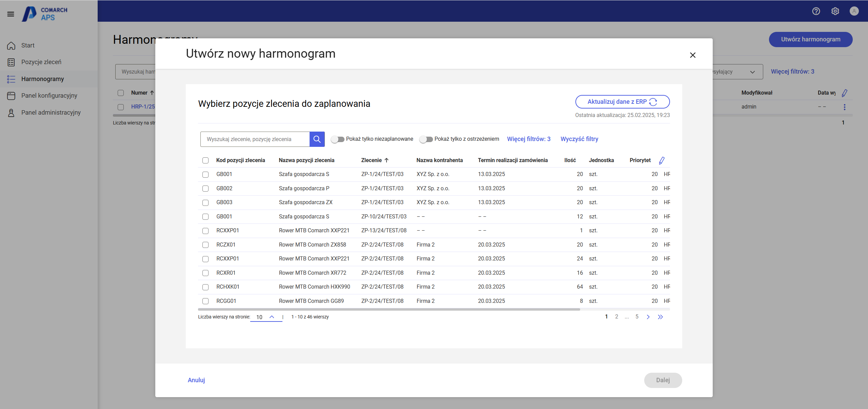The height and width of the screenshot is (409, 868).
Task: Click Wyczyść filtry link
Action: 579,139
